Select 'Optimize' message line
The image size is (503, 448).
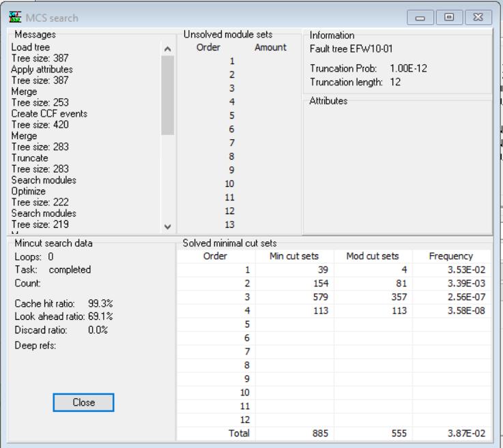click(29, 192)
